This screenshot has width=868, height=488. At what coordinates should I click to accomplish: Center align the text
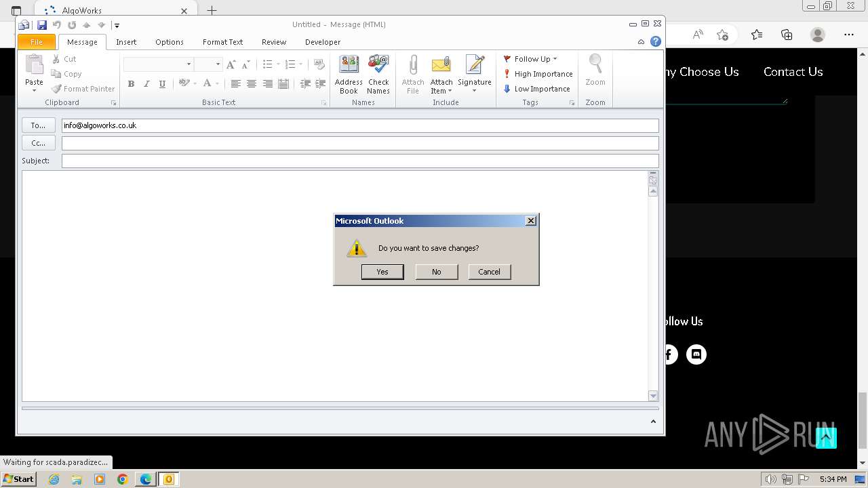(x=252, y=84)
